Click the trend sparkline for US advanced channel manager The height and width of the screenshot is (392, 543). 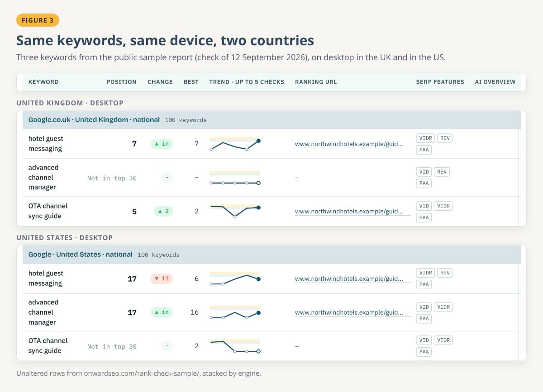pos(235,312)
